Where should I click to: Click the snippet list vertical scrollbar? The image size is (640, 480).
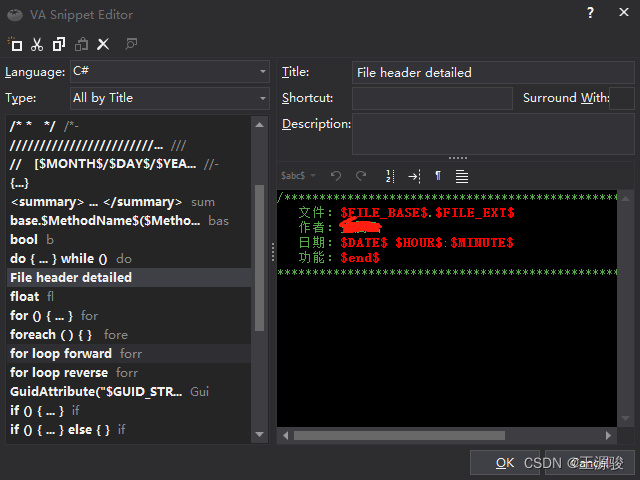click(260, 250)
